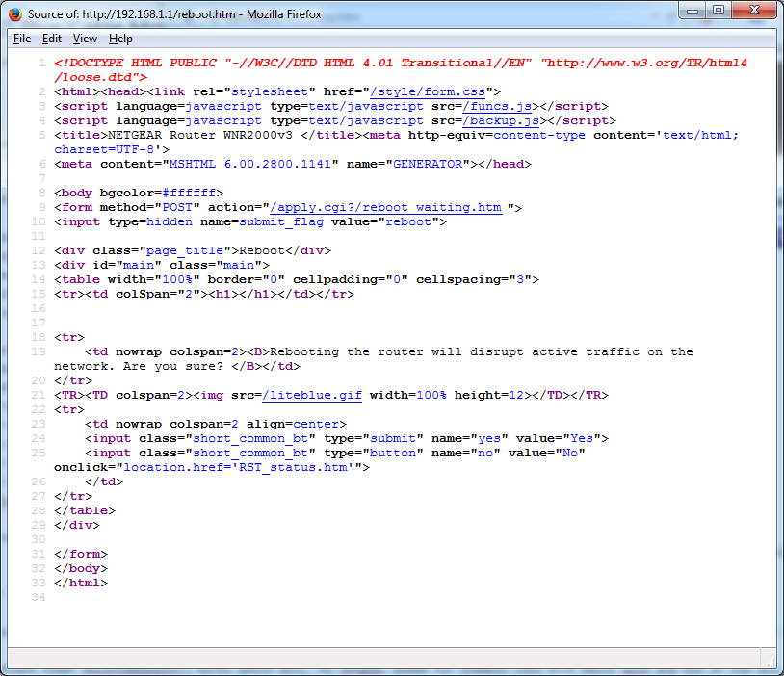Open the /backup.js script link
Image resolution: width=784 pixels, height=676 pixels.
point(501,121)
